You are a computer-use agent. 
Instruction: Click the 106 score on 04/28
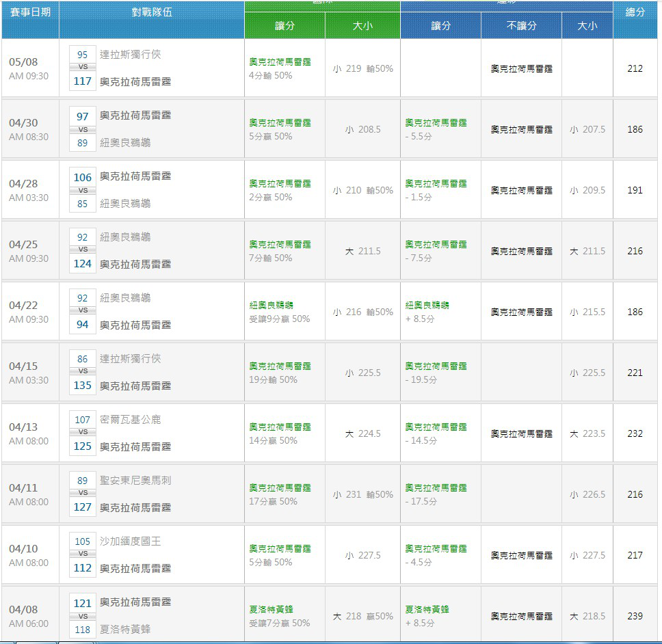pyautogui.click(x=82, y=177)
